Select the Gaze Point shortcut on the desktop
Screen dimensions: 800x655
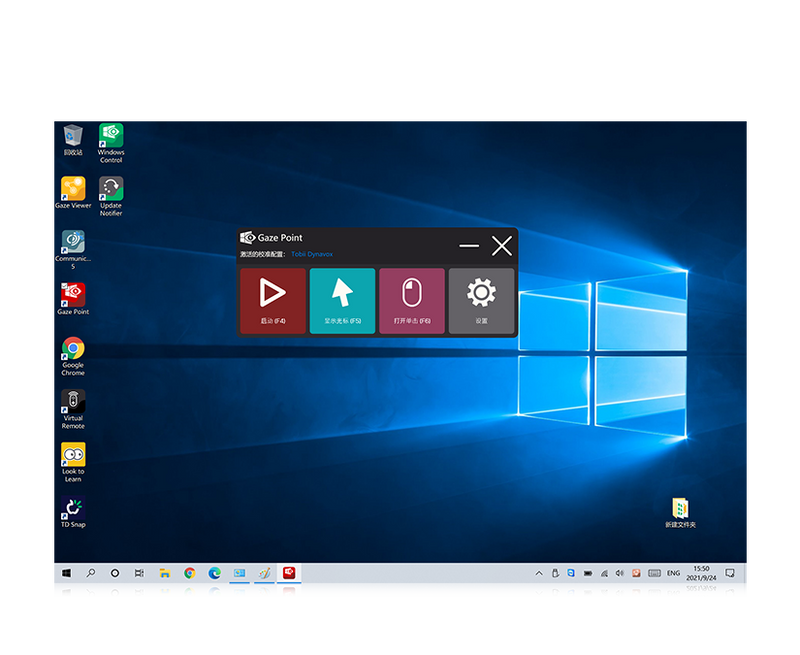pyautogui.click(x=73, y=299)
